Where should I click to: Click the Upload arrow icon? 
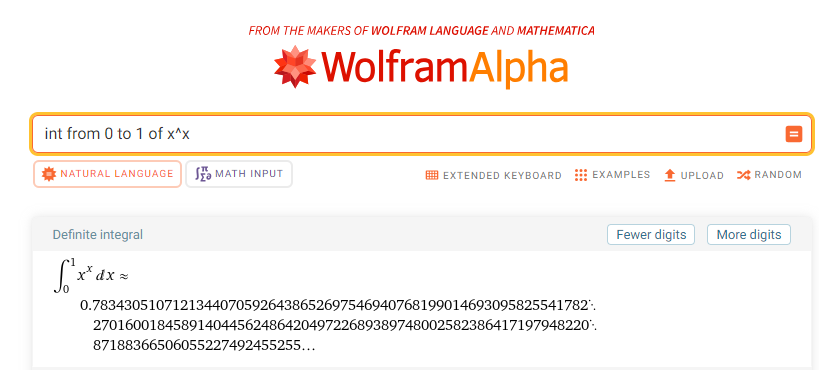pyautogui.click(x=670, y=175)
